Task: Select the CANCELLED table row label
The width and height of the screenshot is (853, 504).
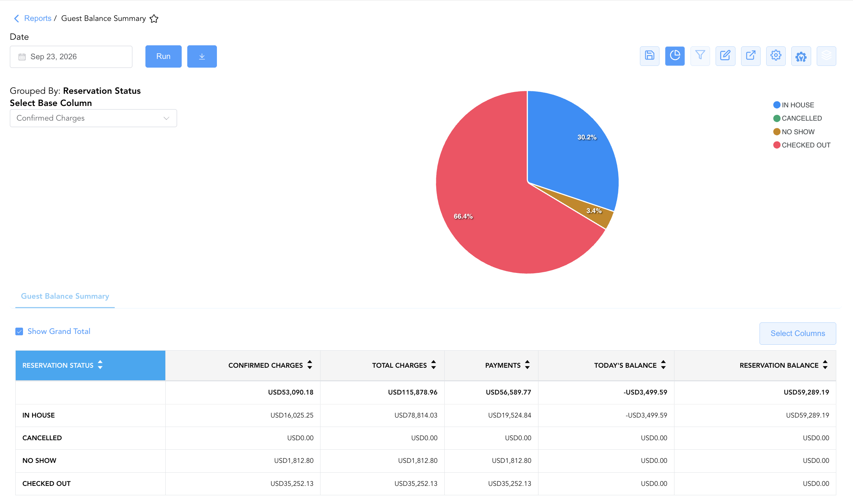Action: coord(42,438)
